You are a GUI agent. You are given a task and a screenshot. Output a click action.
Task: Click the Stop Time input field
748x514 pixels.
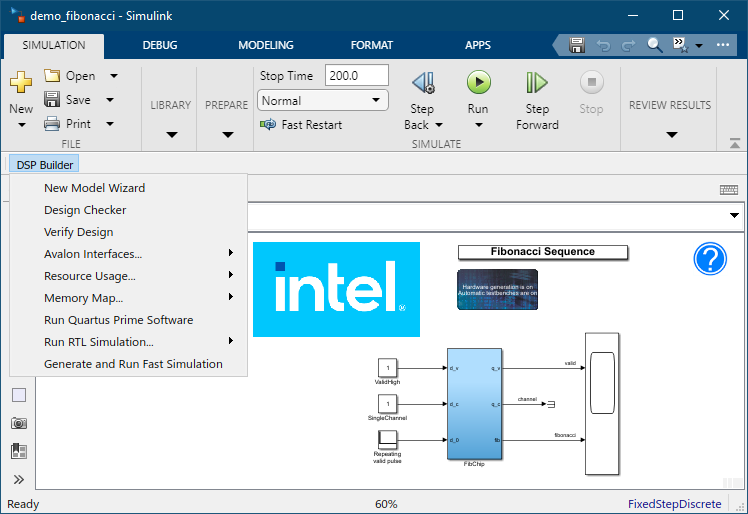click(x=357, y=76)
